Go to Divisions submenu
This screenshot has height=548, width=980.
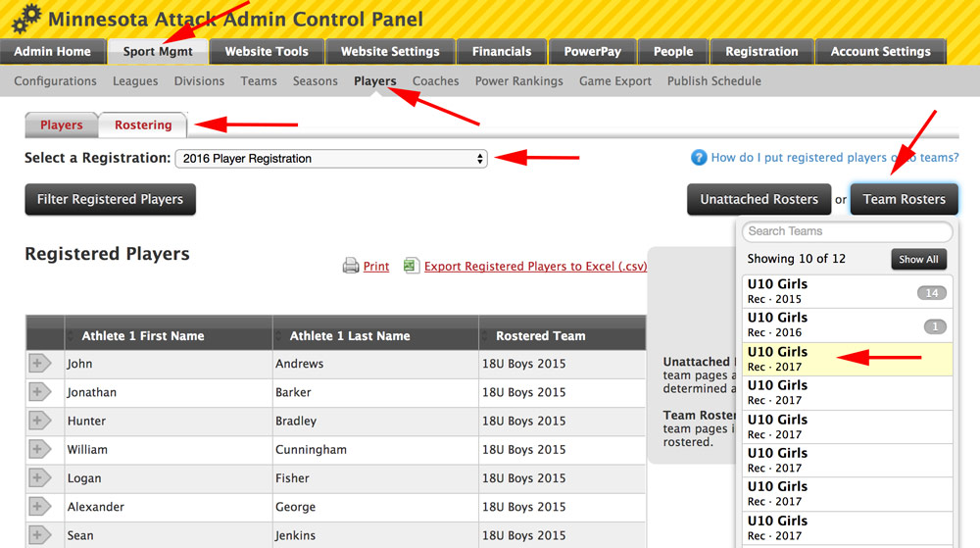click(199, 81)
